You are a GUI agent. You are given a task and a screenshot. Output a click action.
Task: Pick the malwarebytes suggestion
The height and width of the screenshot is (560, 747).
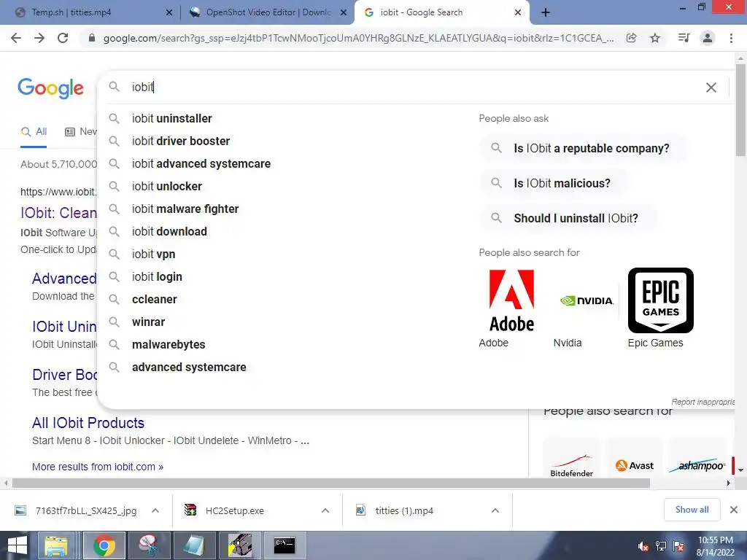tap(169, 345)
